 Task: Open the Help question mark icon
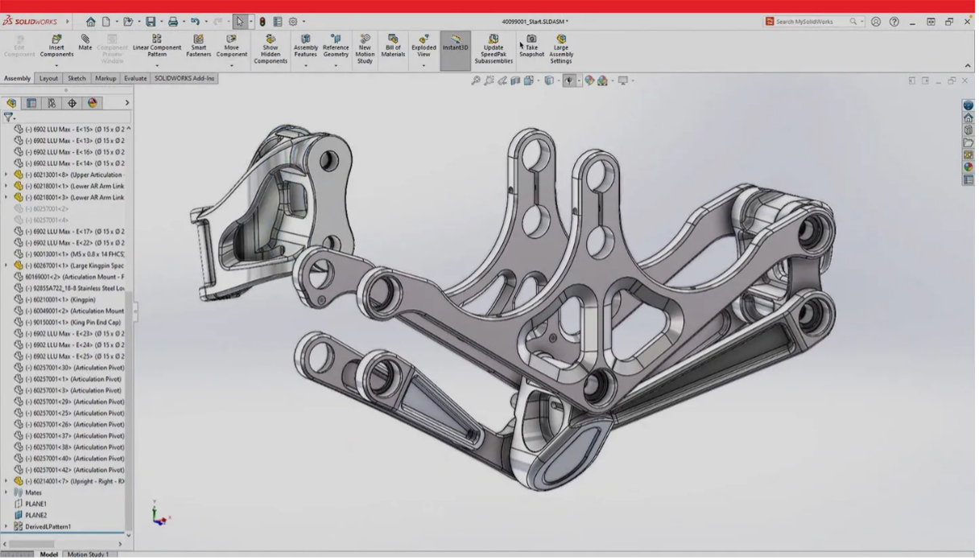[894, 22]
